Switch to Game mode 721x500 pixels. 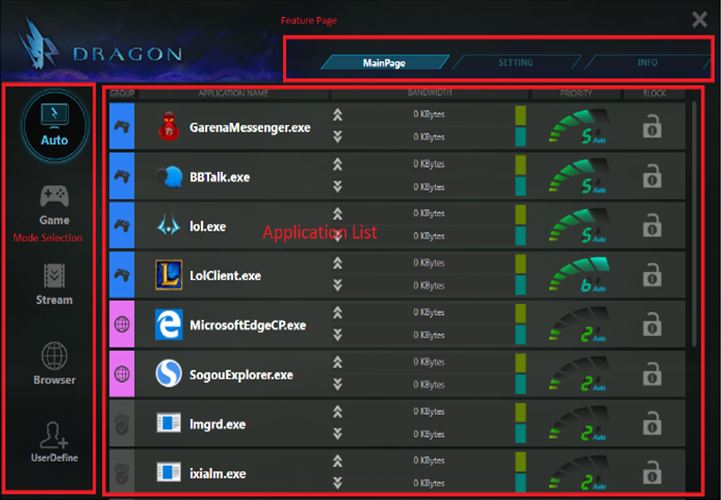pos(54,197)
